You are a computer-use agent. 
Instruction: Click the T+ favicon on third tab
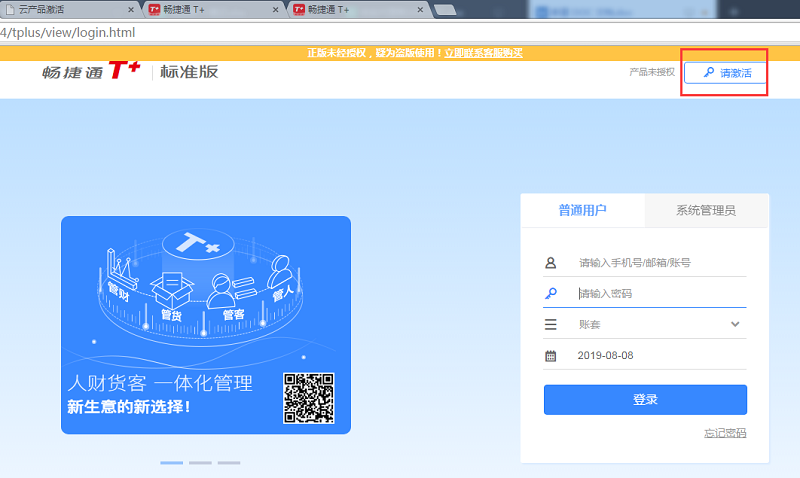[x=299, y=9]
